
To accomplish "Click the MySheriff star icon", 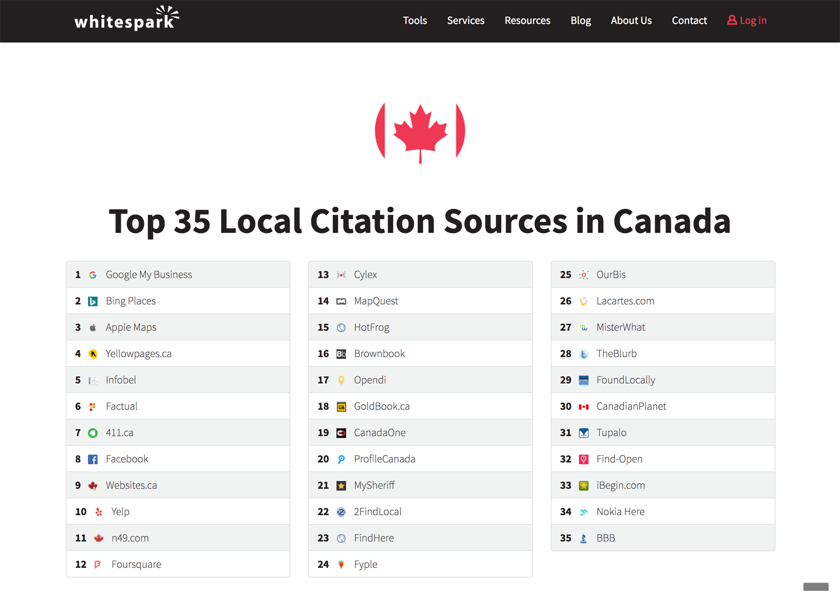I will point(341,486).
